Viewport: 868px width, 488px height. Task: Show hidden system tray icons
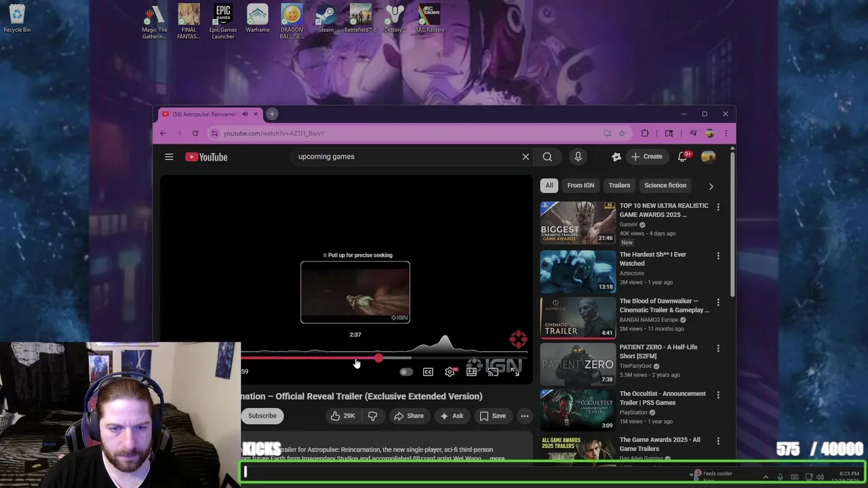pos(766,477)
